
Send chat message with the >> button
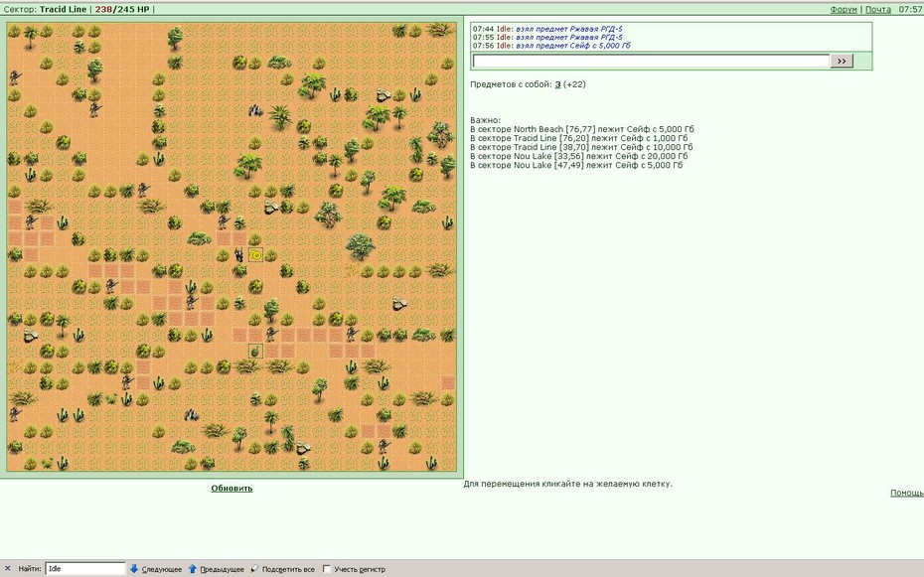pos(842,61)
